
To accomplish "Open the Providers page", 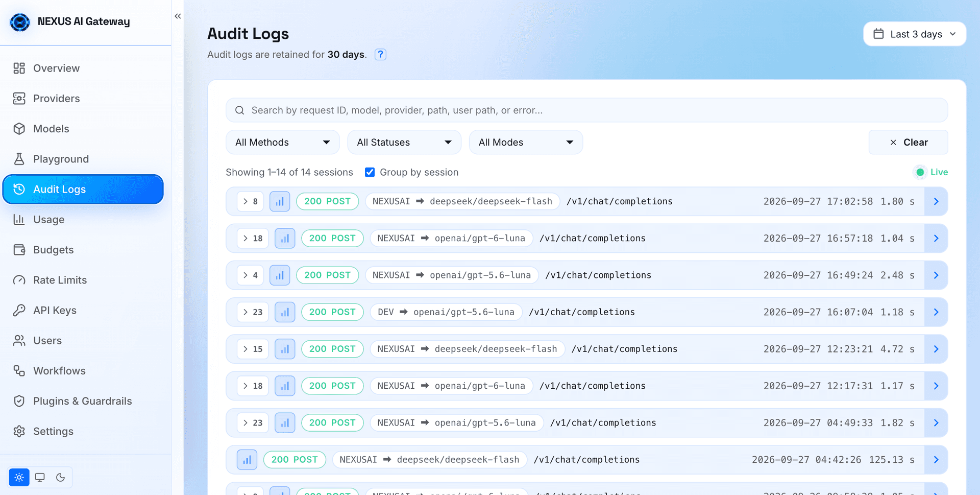I will (x=83, y=99).
